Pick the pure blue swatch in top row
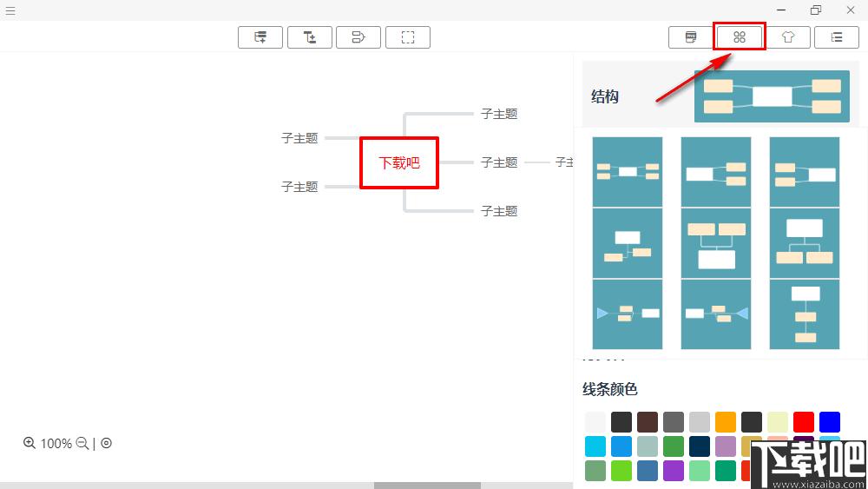This screenshot has width=868, height=489. point(829,422)
